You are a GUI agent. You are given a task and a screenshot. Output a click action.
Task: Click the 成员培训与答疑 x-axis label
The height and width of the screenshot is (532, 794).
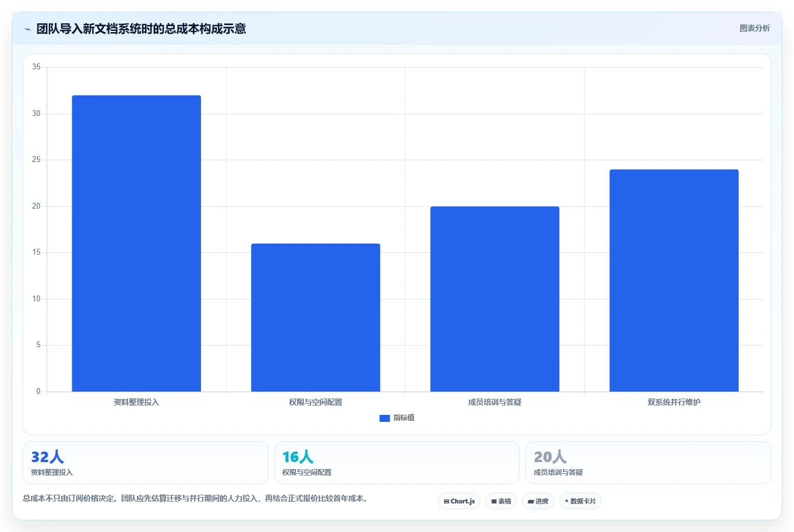[495, 402]
